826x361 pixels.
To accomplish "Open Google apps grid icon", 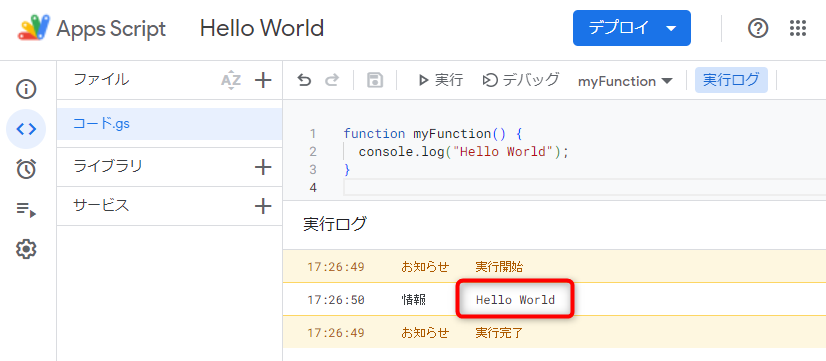I will (798, 28).
